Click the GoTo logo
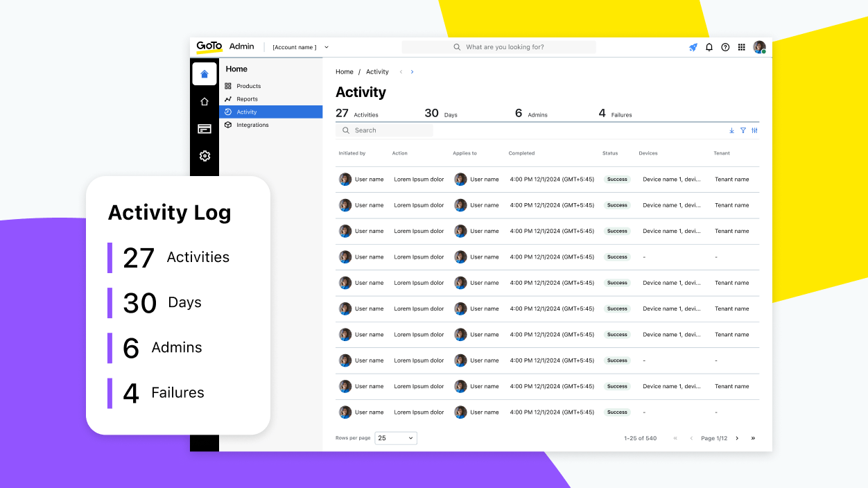This screenshot has height=488, width=868. [x=209, y=46]
